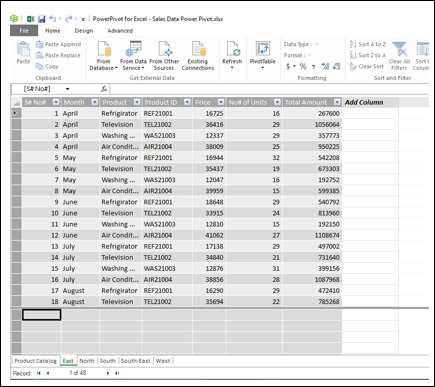The image size is (435, 387).
Task: Open From Data Service menu
Action: click(x=133, y=56)
